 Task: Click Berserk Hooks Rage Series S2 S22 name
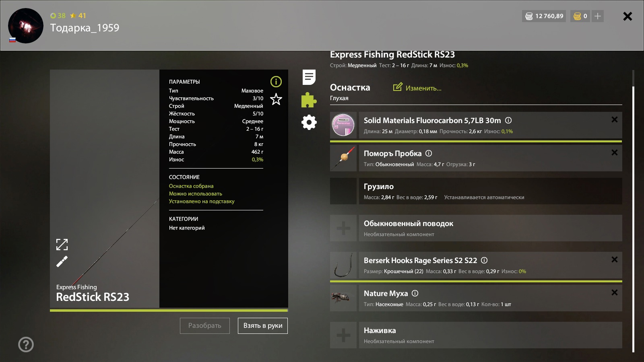click(420, 260)
